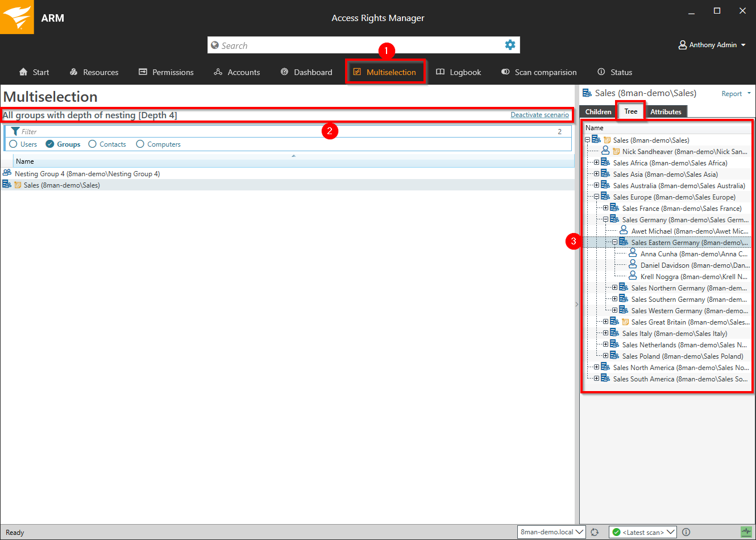Open the Logbook menu item
This screenshot has height=540, width=756.
458,72
